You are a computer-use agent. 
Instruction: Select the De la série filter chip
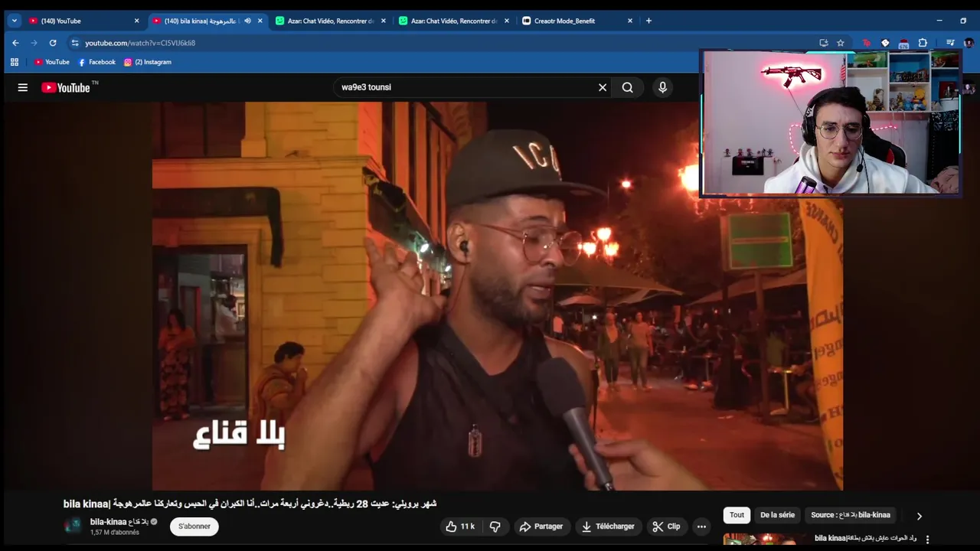(x=777, y=515)
